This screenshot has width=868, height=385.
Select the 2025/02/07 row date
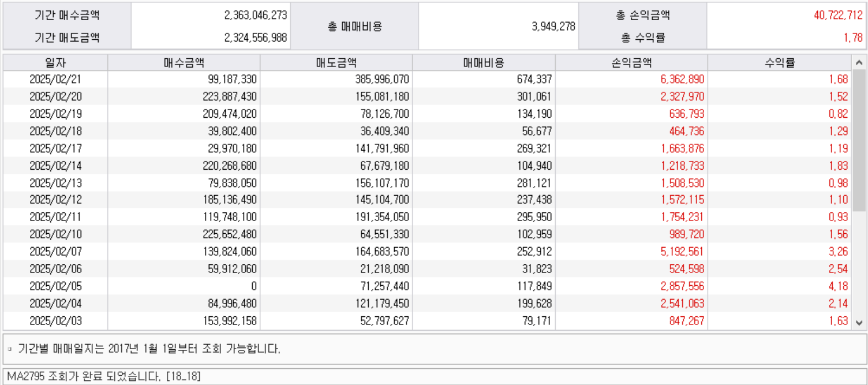[55, 252]
